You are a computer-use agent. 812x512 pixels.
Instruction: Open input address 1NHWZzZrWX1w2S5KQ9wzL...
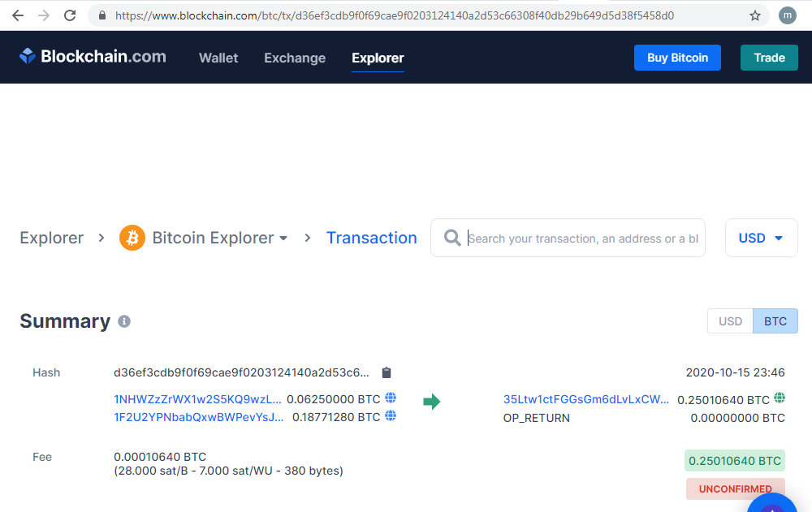(197, 399)
